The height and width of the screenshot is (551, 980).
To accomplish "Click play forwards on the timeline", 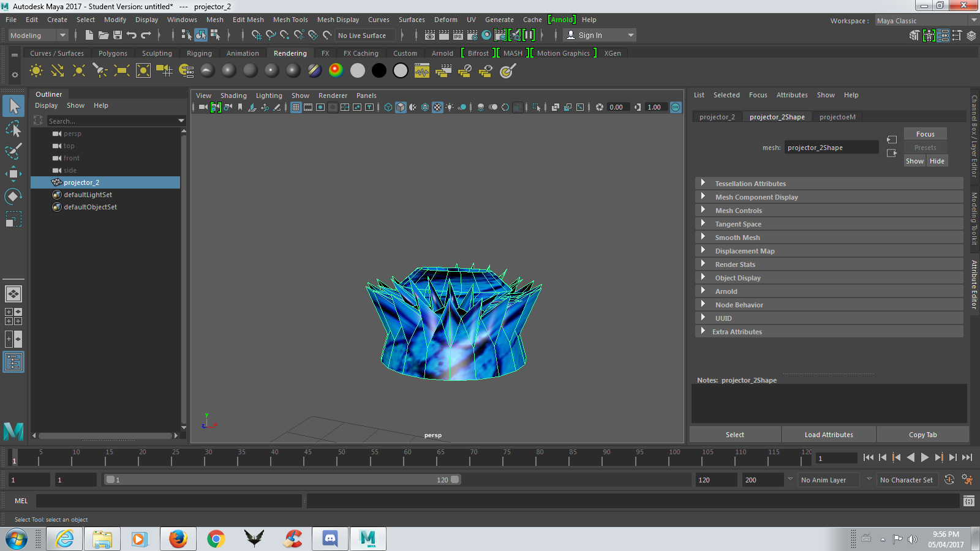I will pos(924,457).
